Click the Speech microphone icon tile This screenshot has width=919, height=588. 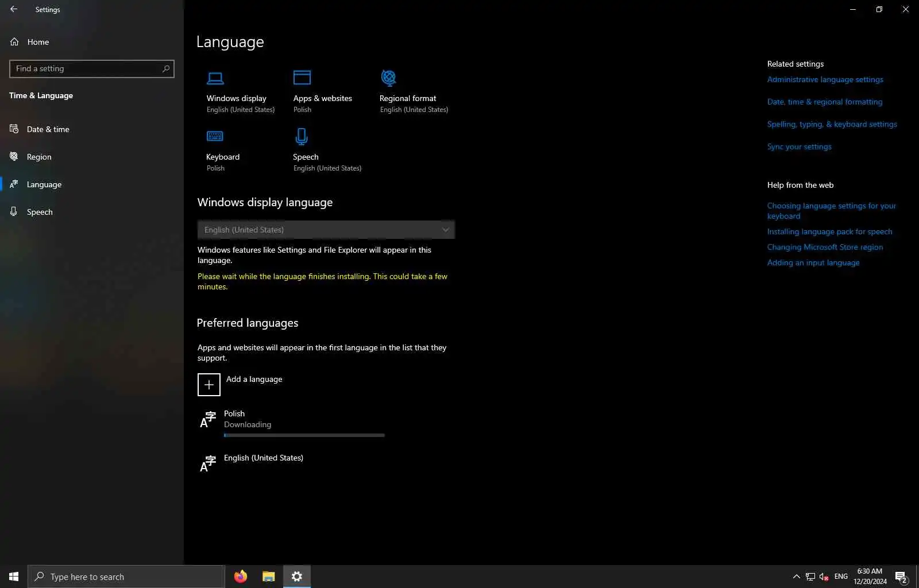tap(302, 137)
